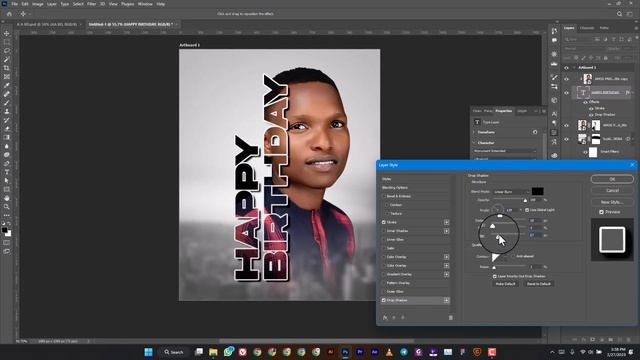Collapse effects list on text layer
The image size is (640, 360).
(633, 93)
